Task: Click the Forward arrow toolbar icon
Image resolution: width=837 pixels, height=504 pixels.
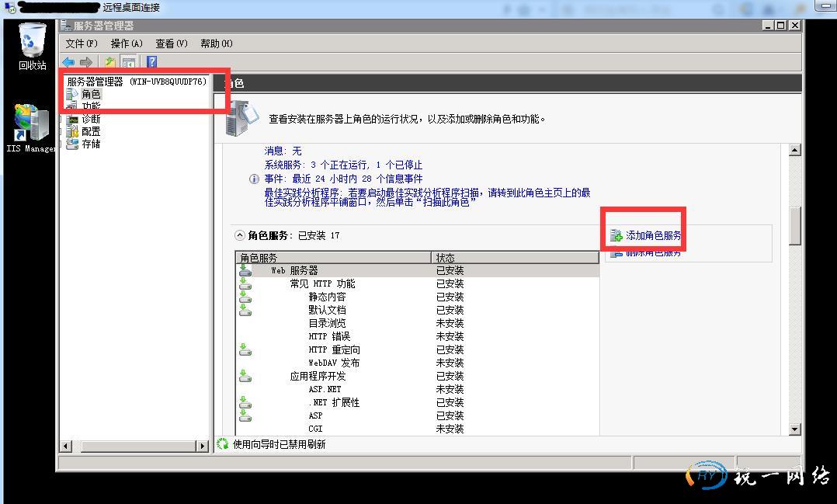Action: (x=86, y=62)
